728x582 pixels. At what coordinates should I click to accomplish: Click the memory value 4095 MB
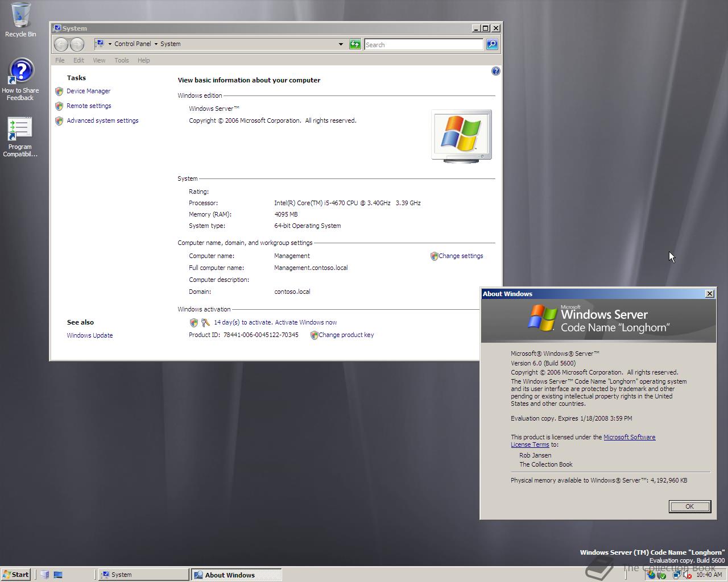tap(286, 214)
